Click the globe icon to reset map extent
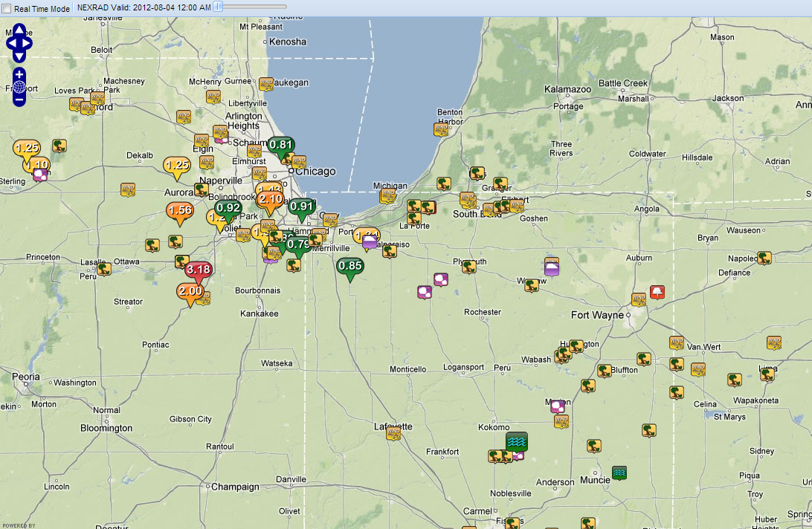 coord(19,87)
